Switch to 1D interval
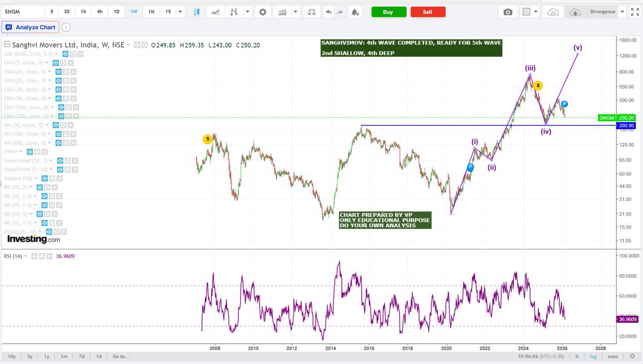 click(117, 12)
